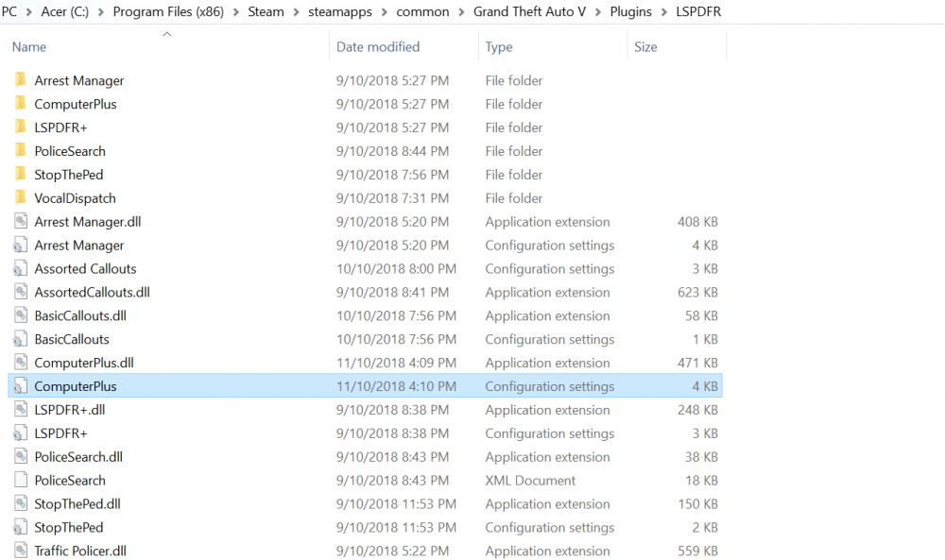Select the VocalDispatch folder icon
The height and width of the screenshot is (560, 945).
point(21,197)
